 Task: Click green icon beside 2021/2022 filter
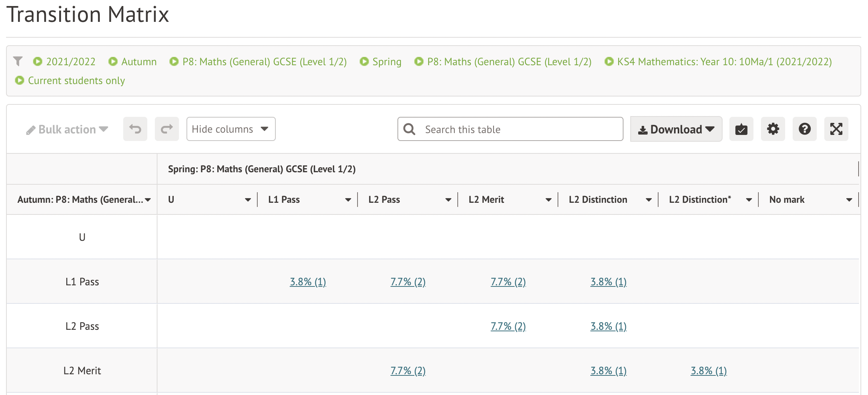click(x=38, y=61)
